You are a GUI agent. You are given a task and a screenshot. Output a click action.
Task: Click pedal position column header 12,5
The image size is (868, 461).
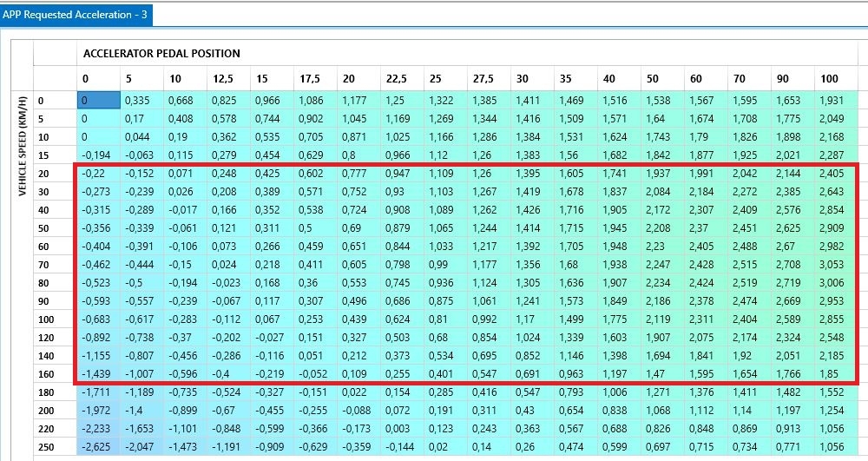tap(228, 79)
